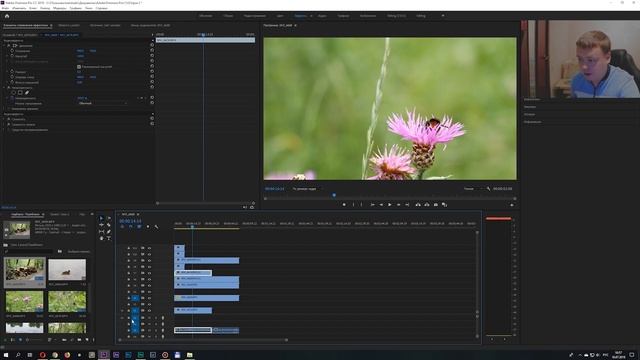Toggle Scale animation stopwatch
The height and width of the screenshot is (360, 640).
[x=12, y=56]
